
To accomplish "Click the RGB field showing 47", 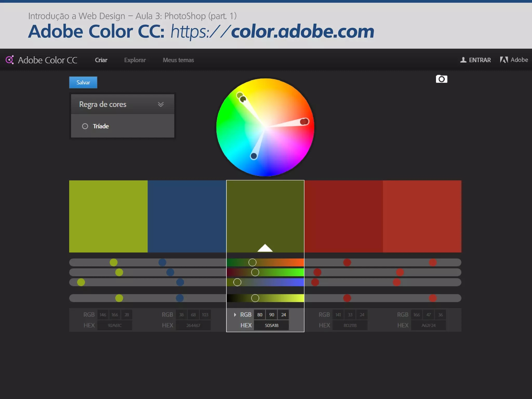I will (429, 315).
